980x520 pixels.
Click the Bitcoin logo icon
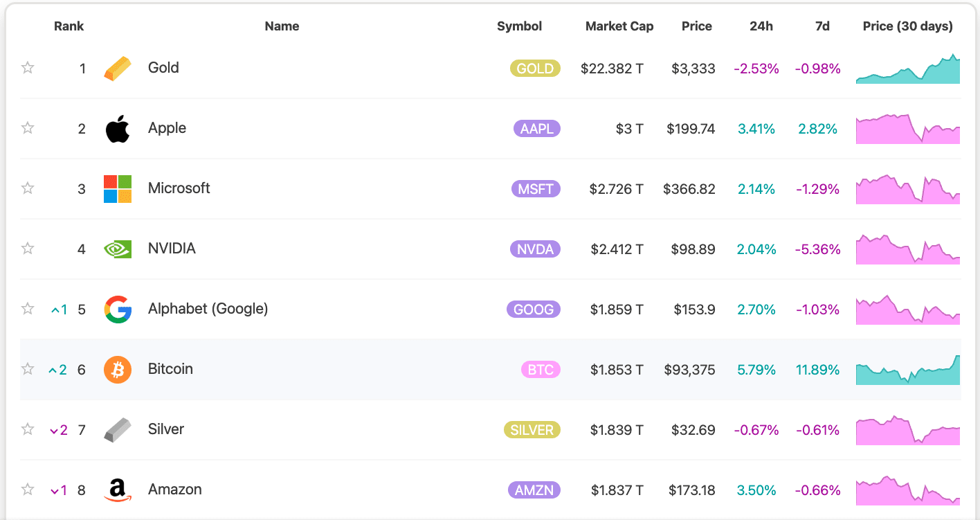click(x=118, y=370)
